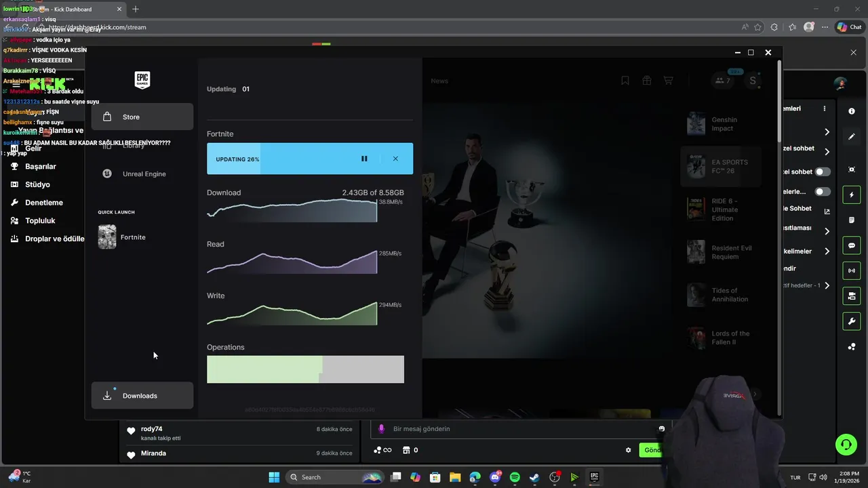Viewport: 868px width, 488px height.
Task: Open browser Copilot Chat button
Action: (849, 27)
